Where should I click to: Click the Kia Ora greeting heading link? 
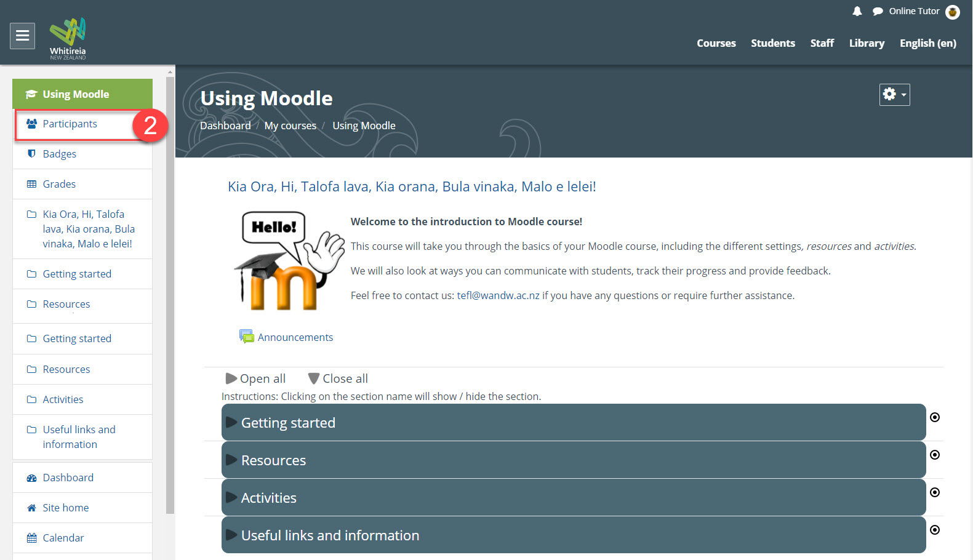(412, 186)
